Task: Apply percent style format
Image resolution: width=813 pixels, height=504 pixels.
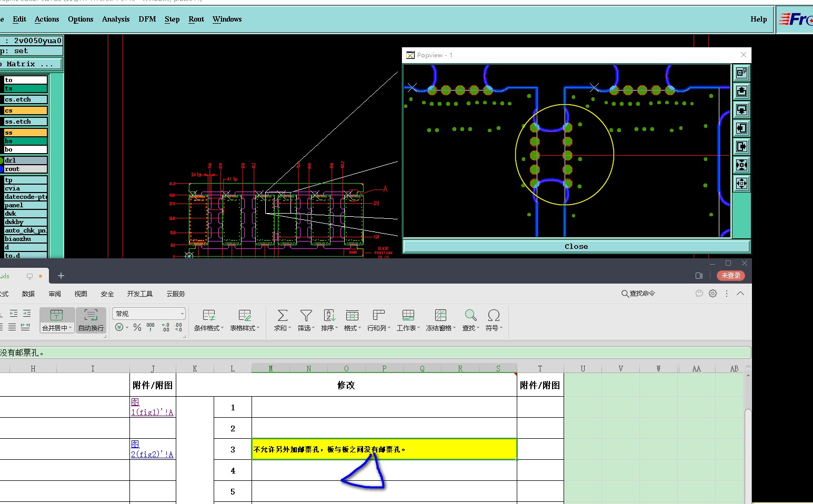Action: click(x=137, y=327)
